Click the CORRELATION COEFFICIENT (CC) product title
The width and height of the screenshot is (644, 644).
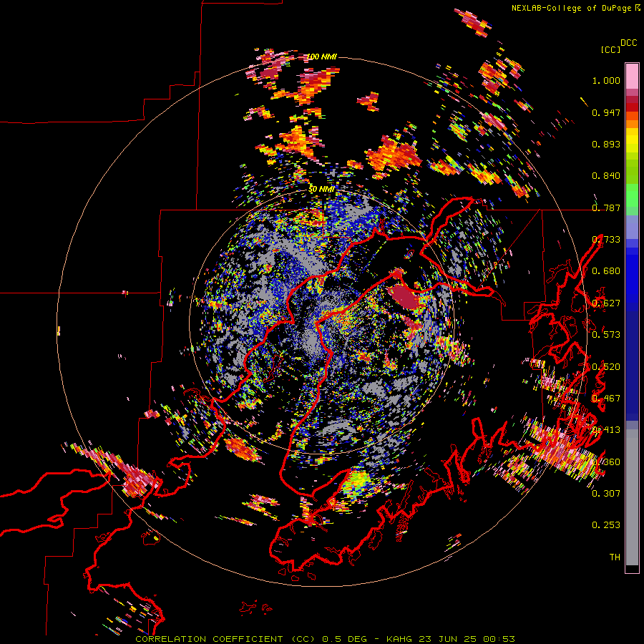[x=225, y=639]
